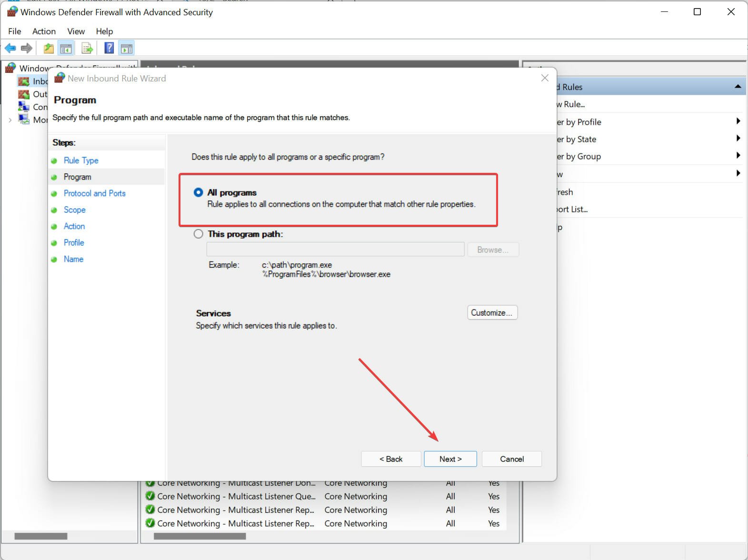Viewport: 748px width, 560px height.
Task: Click the Filter by Profile action
Action: pos(578,122)
